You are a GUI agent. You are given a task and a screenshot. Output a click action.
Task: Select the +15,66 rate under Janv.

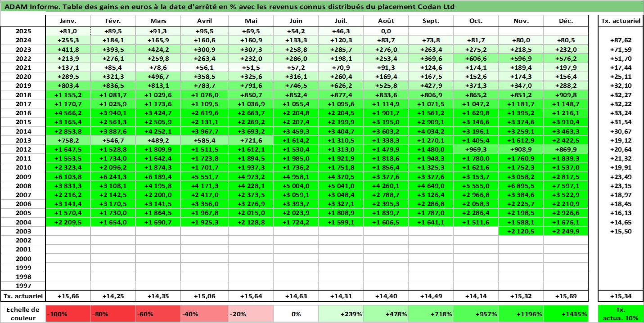[68, 296]
